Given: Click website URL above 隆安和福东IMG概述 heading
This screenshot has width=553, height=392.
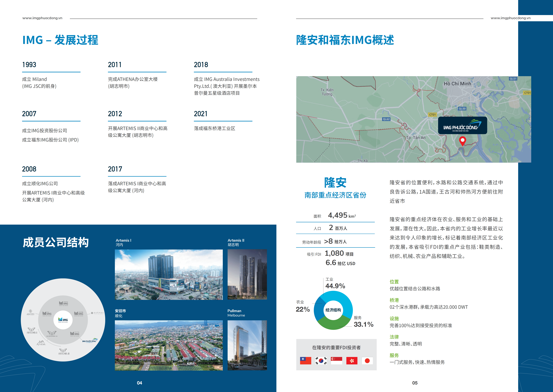Looking at the screenshot, I should point(511,18).
